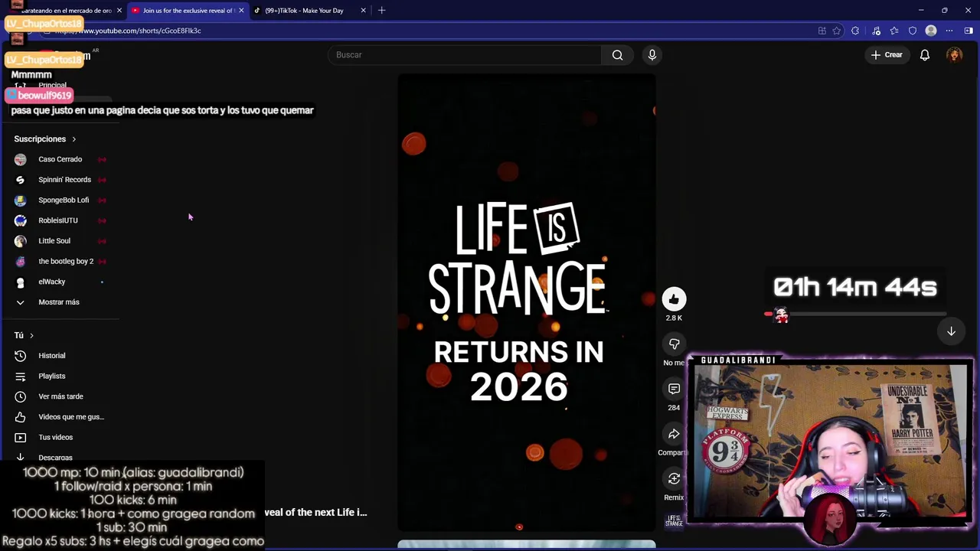The width and height of the screenshot is (980, 551).
Task: Open the apps grid icon in address bar
Action: (x=822, y=31)
